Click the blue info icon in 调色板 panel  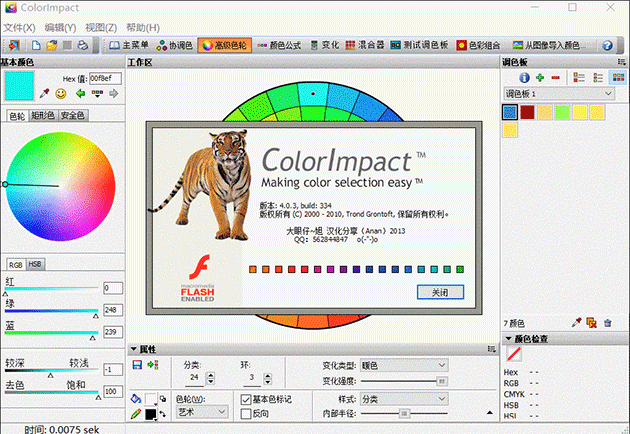(524, 78)
